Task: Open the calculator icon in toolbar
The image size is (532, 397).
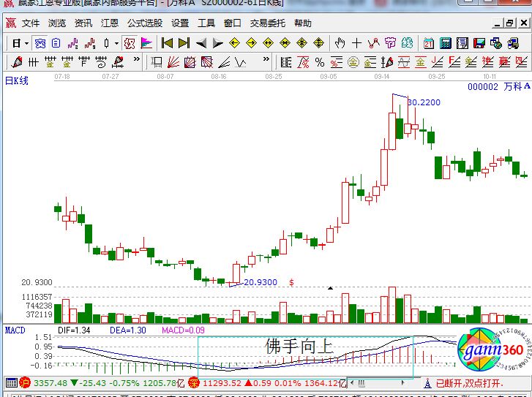Action: [444, 43]
